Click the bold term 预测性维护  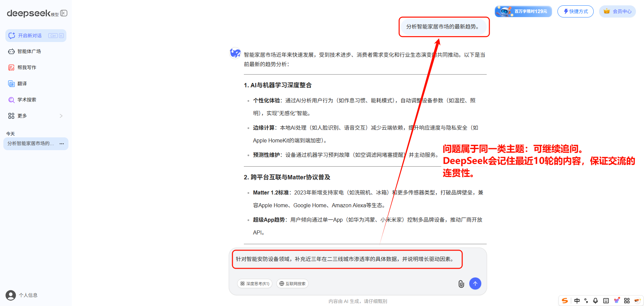click(266, 155)
